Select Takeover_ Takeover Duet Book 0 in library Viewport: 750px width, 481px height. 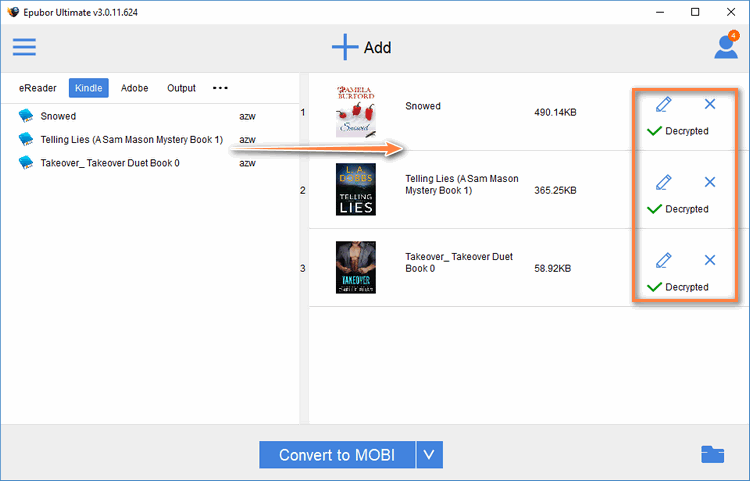pyautogui.click(x=110, y=163)
